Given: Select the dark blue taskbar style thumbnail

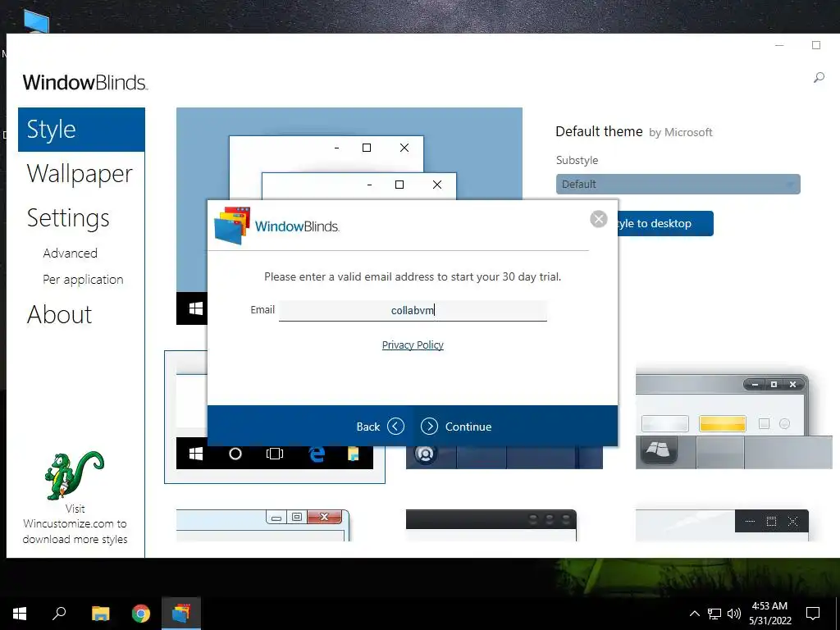Looking at the screenshot, I should click(x=504, y=457).
